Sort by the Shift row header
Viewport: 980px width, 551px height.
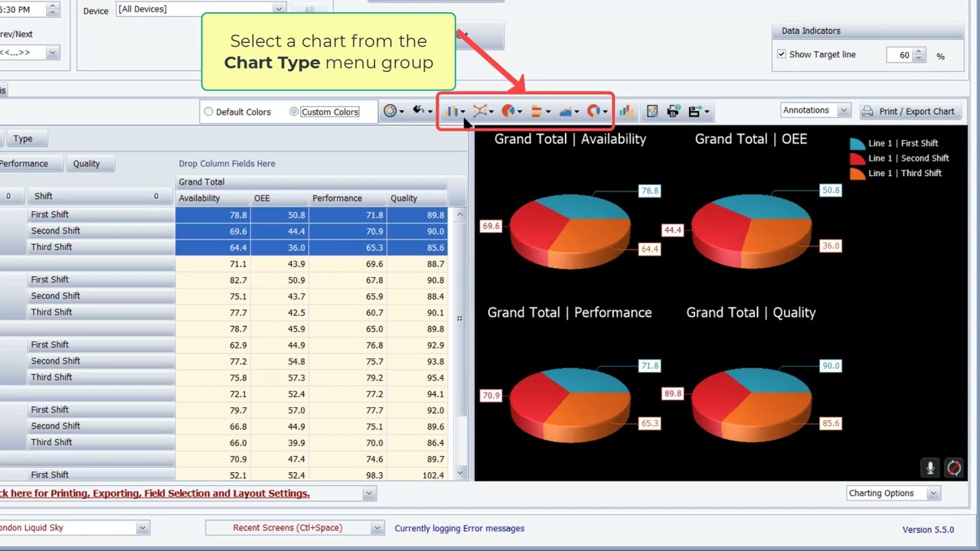tap(100, 197)
